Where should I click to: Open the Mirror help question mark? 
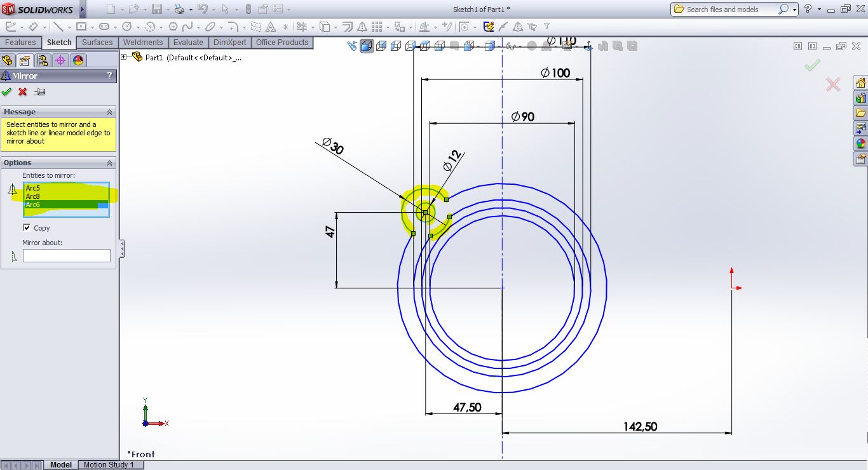[x=109, y=76]
